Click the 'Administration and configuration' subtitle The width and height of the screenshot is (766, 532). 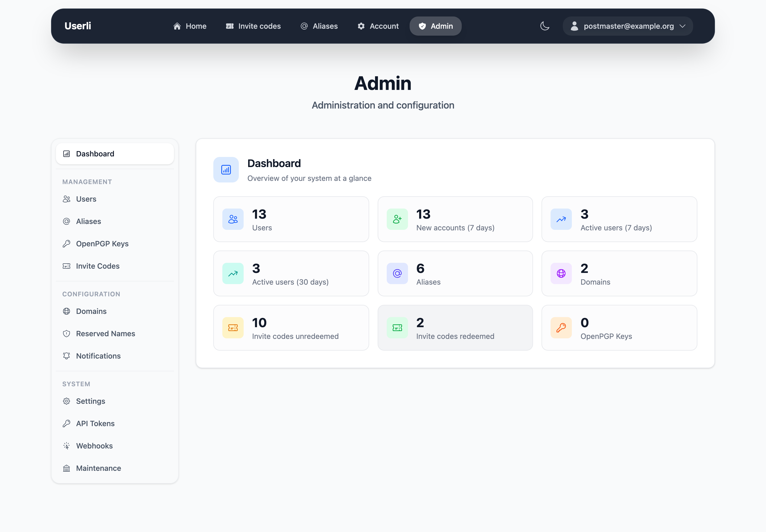pyautogui.click(x=383, y=105)
